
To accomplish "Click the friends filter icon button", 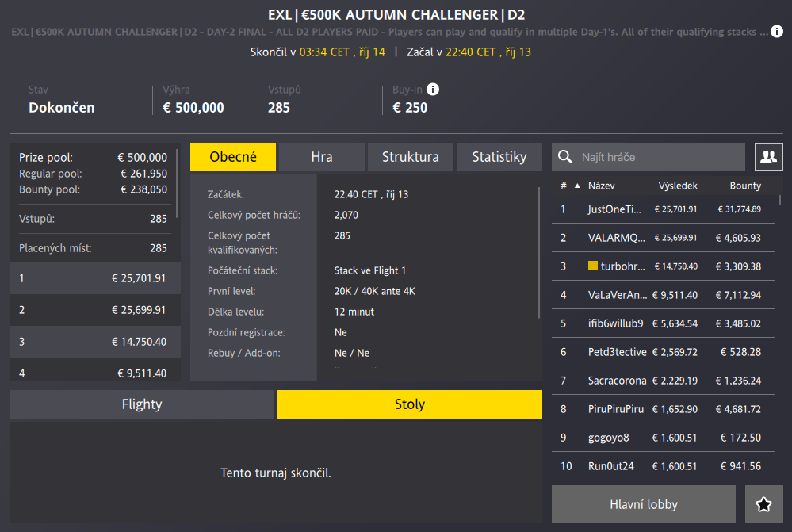I will pyautogui.click(x=767, y=157).
